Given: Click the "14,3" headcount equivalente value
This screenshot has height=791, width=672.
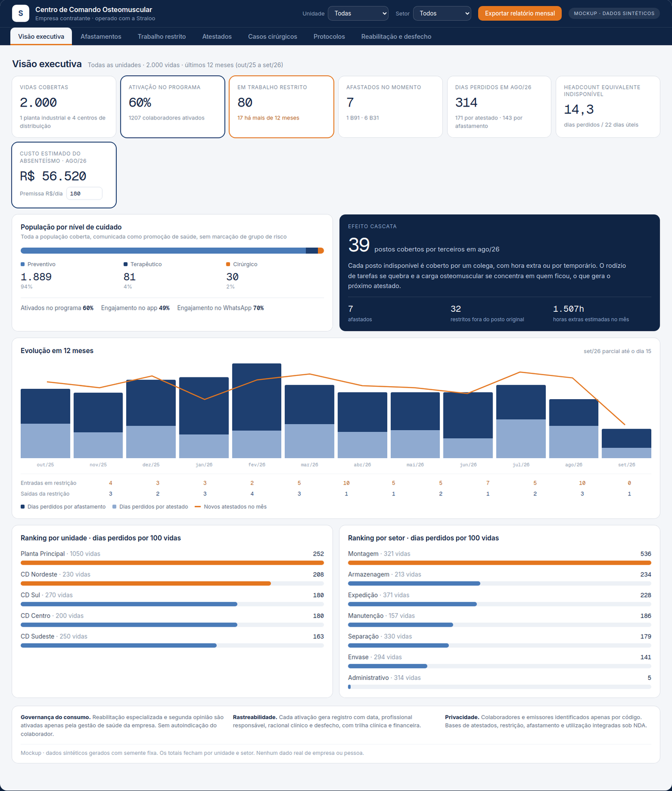Looking at the screenshot, I should [579, 110].
